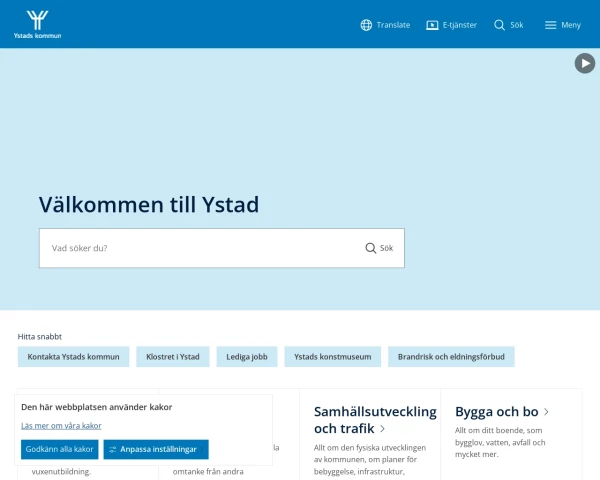Click sliders icon on Anpassa inställningar

pyautogui.click(x=112, y=450)
